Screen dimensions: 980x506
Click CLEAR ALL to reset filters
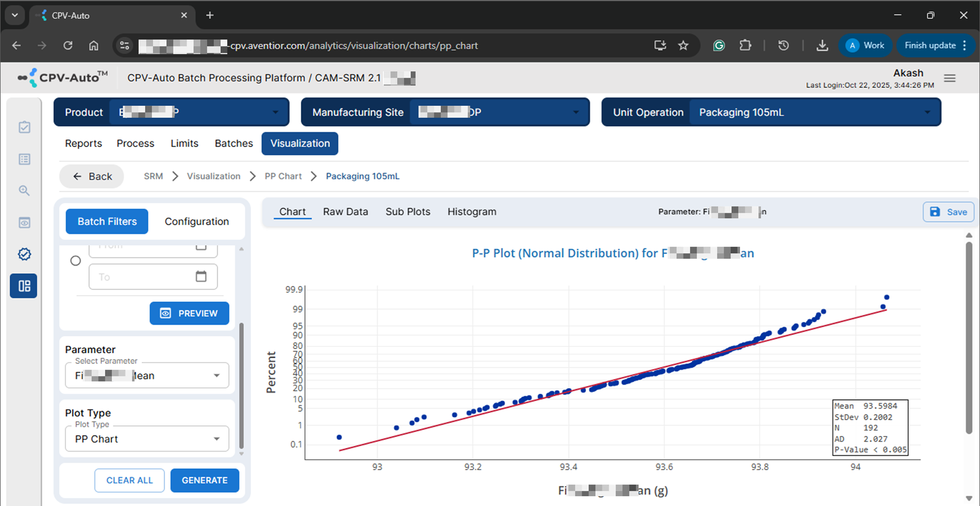129,480
